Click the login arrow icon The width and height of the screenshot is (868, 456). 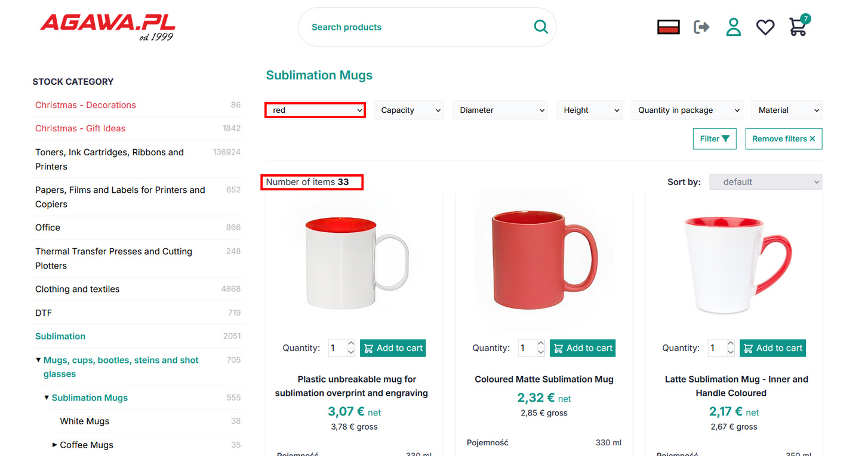click(701, 27)
